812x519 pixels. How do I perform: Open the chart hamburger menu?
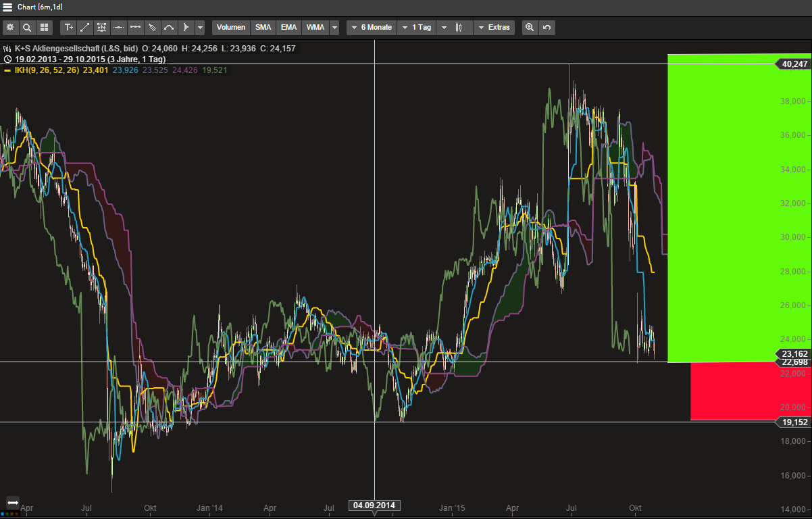(x=7, y=8)
